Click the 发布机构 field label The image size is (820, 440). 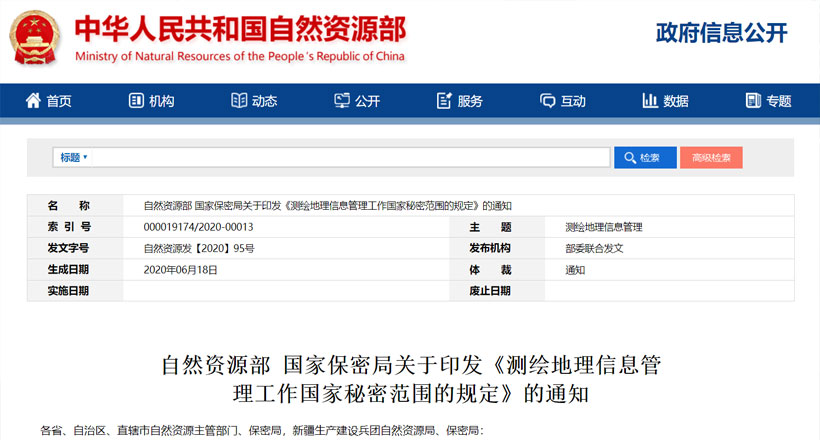[x=489, y=248]
